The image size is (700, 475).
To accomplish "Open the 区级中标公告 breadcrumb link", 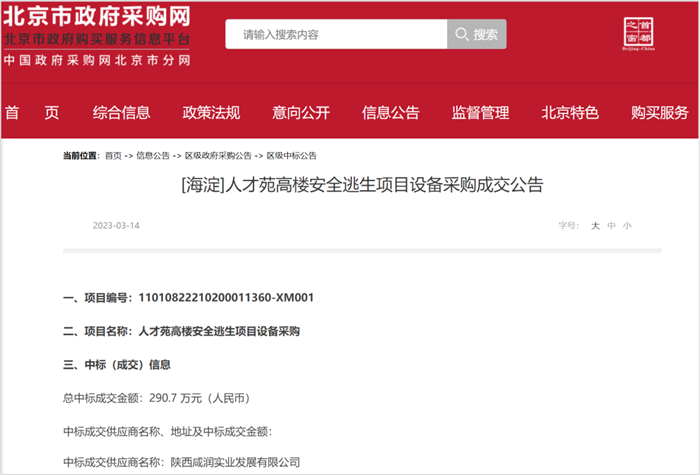I will tap(295, 156).
